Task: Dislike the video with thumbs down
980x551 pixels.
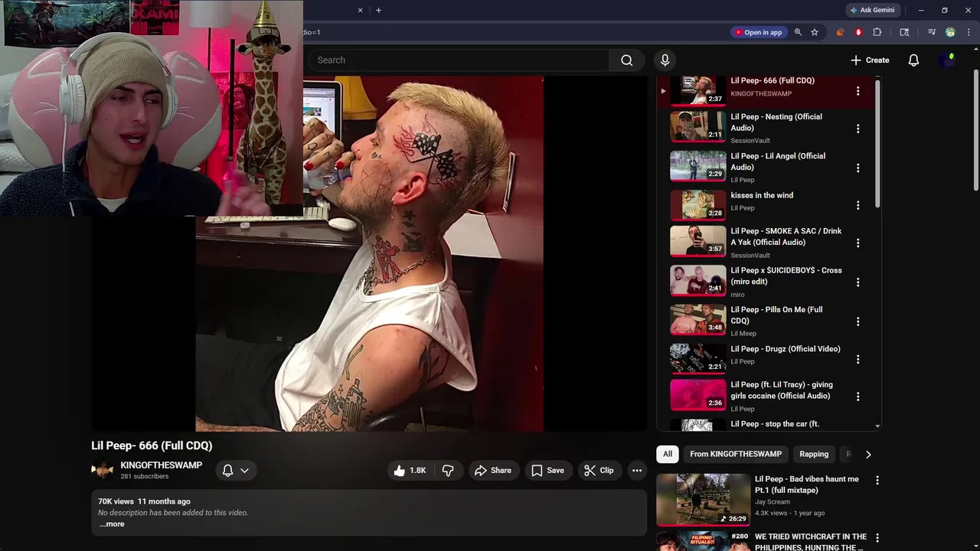Action: click(x=448, y=471)
